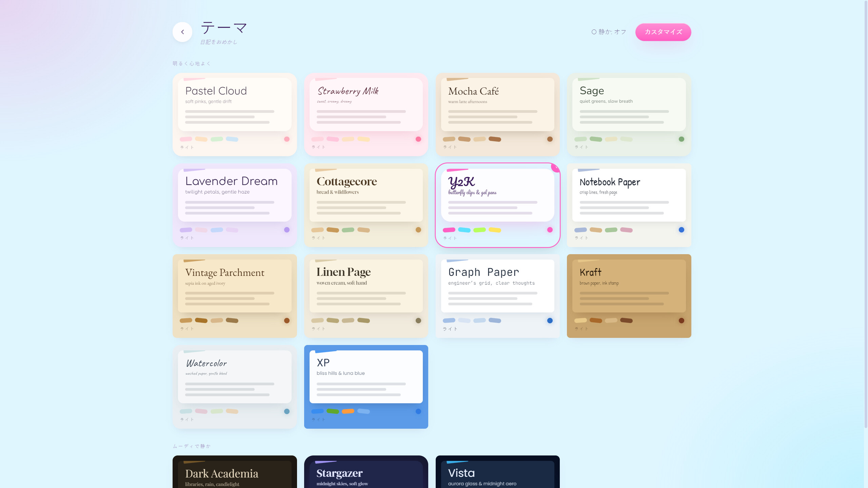Choose the Stargazer theme card
The image size is (868, 488).
tap(366, 472)
